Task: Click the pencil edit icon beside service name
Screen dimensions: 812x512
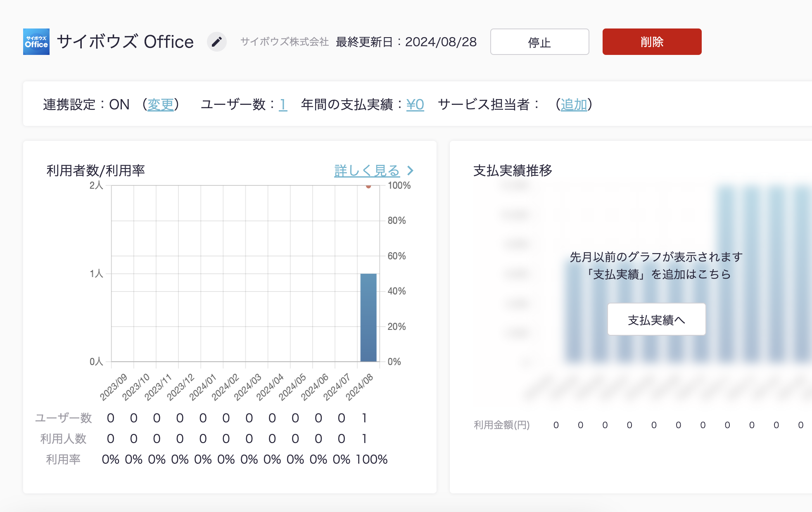Action: pos(216,42)
